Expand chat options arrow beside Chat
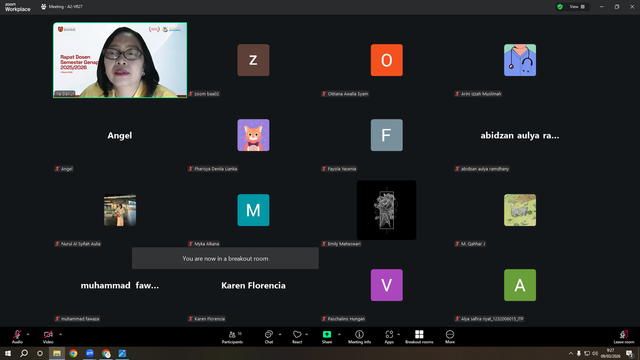The height and width of the screenshot is (360, 640). pos(280,334)
